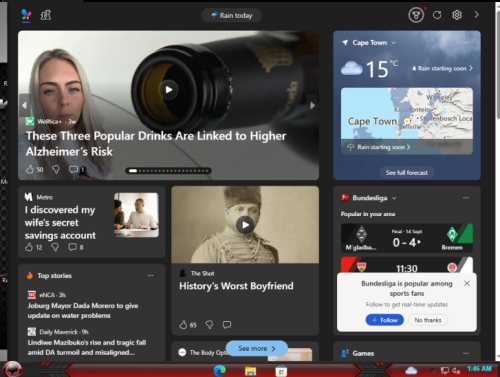Dislike the secret savings account story
The width and height of the screenshot is (500, 377).
click(x=55, y=247)
